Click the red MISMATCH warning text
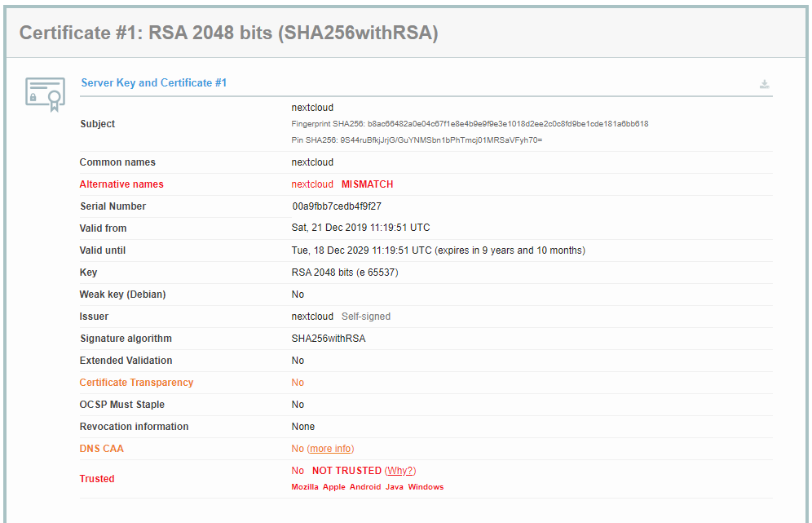Screen dimensions: 812x523 click(x=367, y=184)
